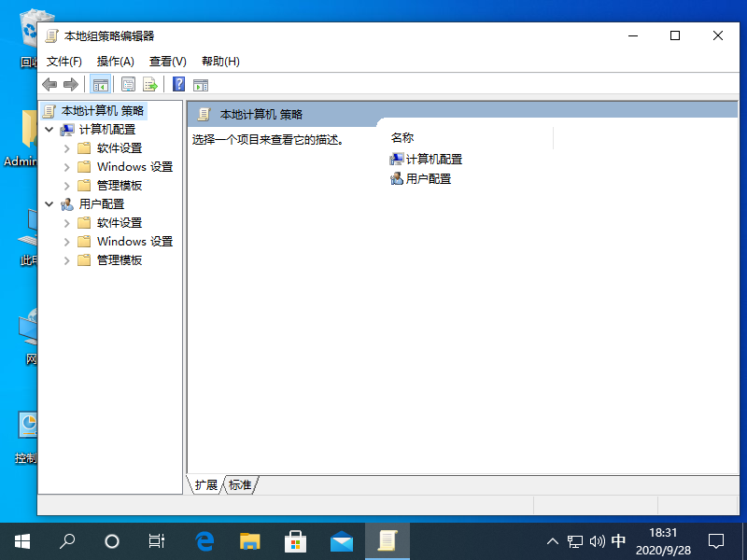This screenshot has width=747, height=560.
Task: Click the Back navigation arrow in toolbar
Action: tap(49, 84)
